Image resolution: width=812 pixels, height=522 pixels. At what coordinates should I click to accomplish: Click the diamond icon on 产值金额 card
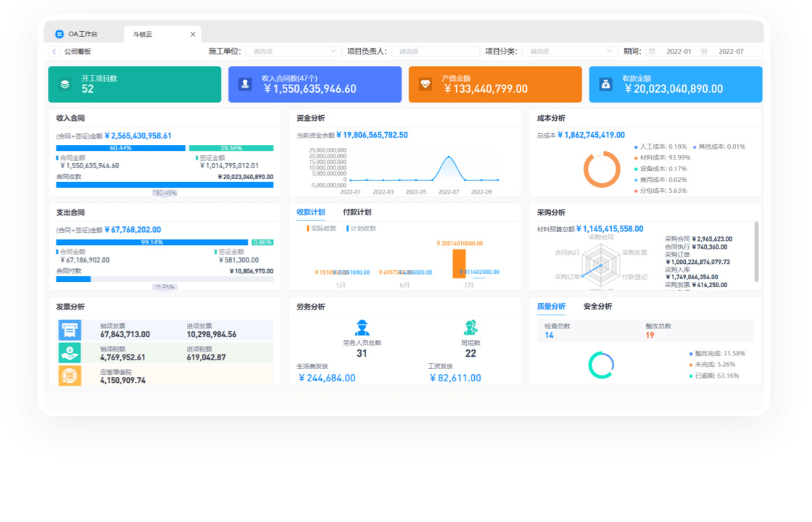[426, 84]
